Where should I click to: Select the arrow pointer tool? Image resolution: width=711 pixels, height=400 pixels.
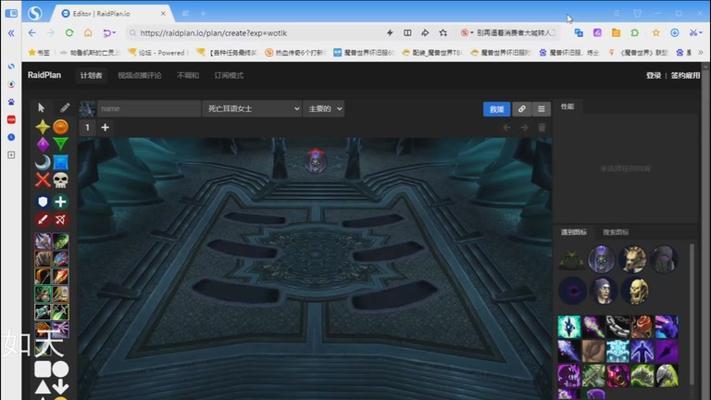coord(42,108)
